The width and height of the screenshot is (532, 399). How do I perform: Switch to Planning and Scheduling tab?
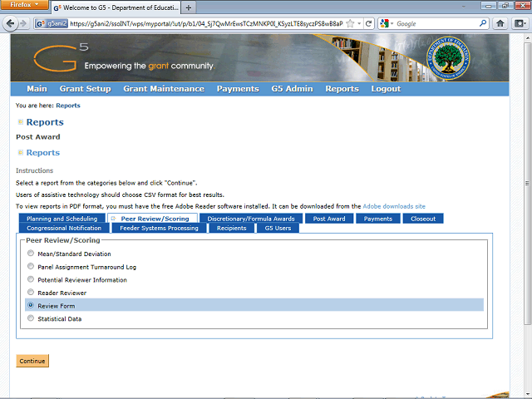[62, 219]
